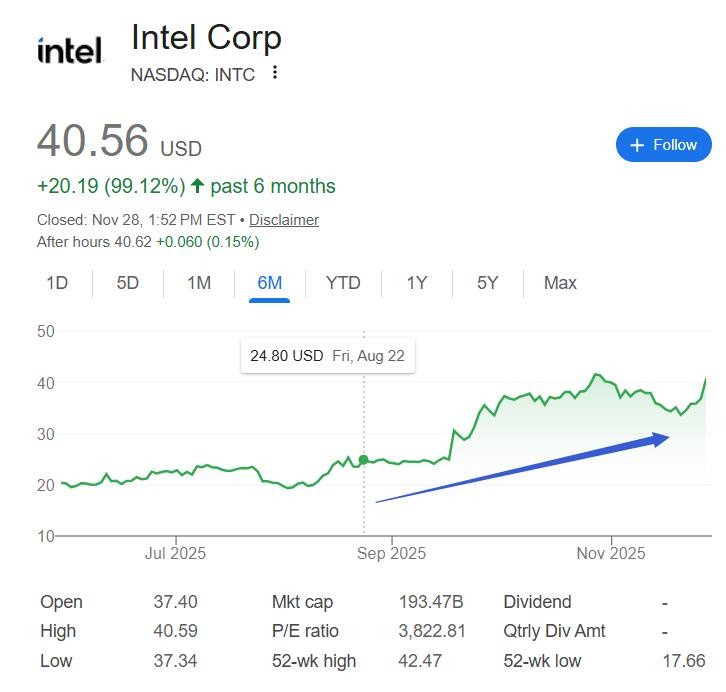
Task: View the 5Y chart range
Action: pyautogui.click(x=487, y=283)
